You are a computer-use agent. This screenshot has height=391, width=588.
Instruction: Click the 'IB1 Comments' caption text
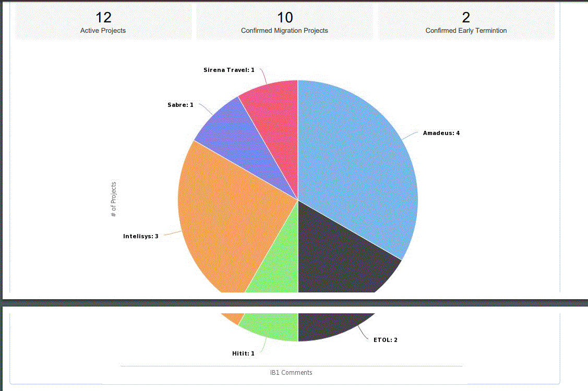pyautogui.click(x=291, y=373)
